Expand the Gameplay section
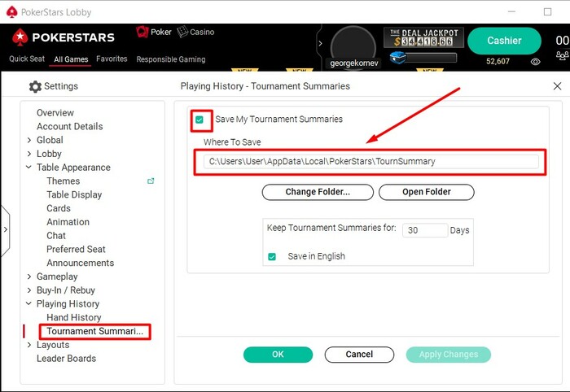The image size is (570, 392). [29, 277]
